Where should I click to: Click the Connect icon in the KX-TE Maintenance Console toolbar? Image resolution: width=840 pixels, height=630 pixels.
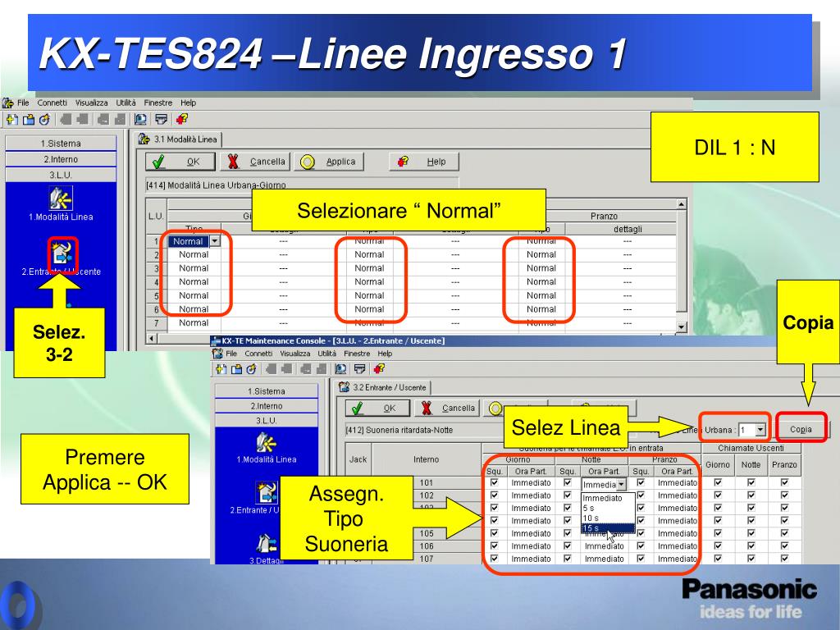point(251,368)
